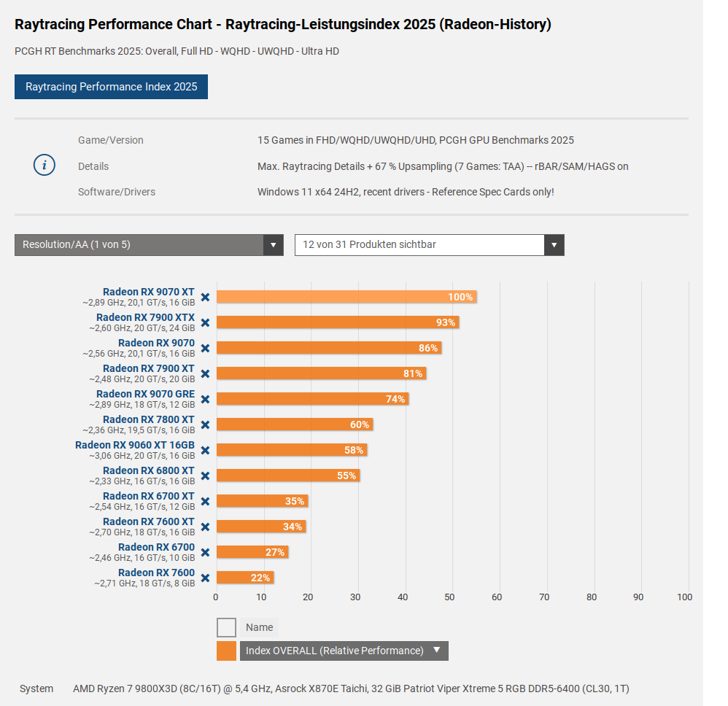Open the Radeon RX 7900 XTX link

coord(145,317)
